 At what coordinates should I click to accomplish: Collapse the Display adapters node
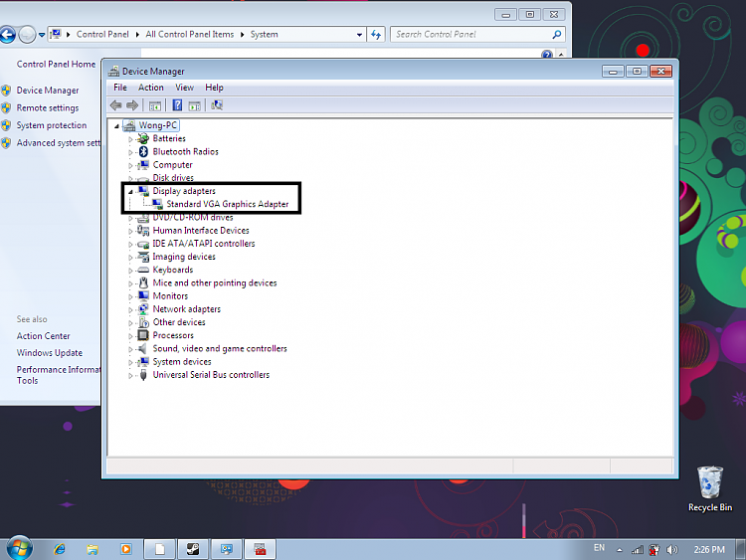tap(130, 192)
